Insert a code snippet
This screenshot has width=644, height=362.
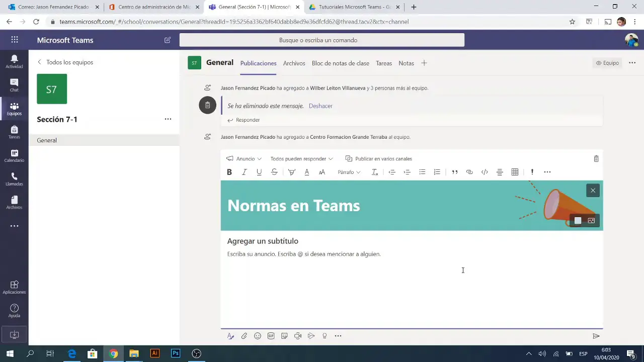(x=485, y=172)
